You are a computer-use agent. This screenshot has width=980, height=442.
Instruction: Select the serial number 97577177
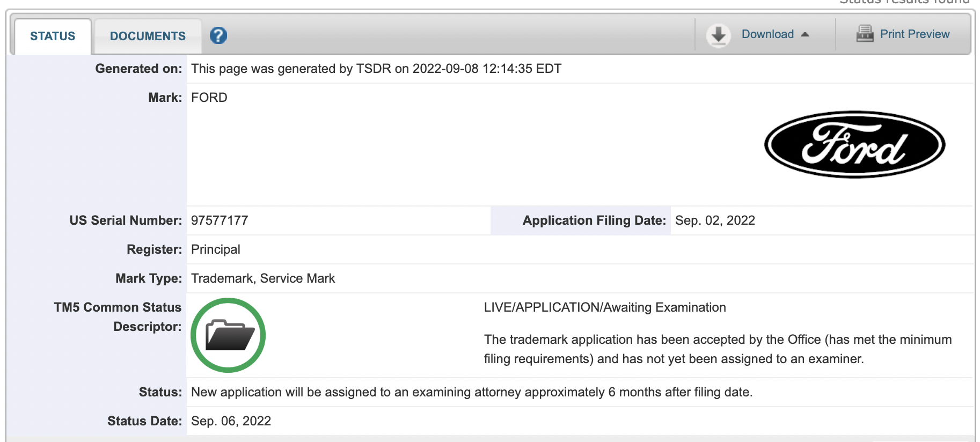(x=220, y=220)
